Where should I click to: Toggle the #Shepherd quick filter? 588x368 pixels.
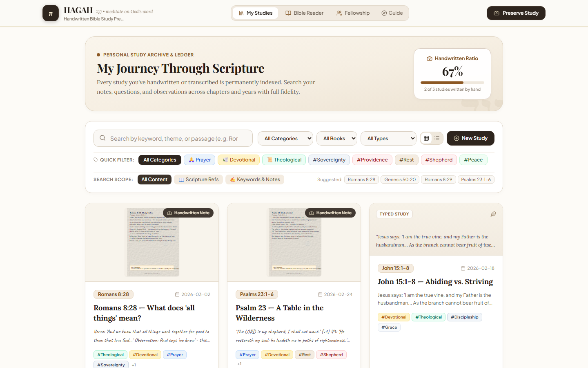[439, 160]
